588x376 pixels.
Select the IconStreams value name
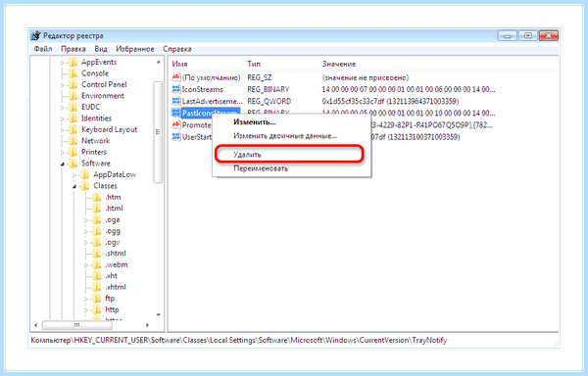[x=203, y=89]
